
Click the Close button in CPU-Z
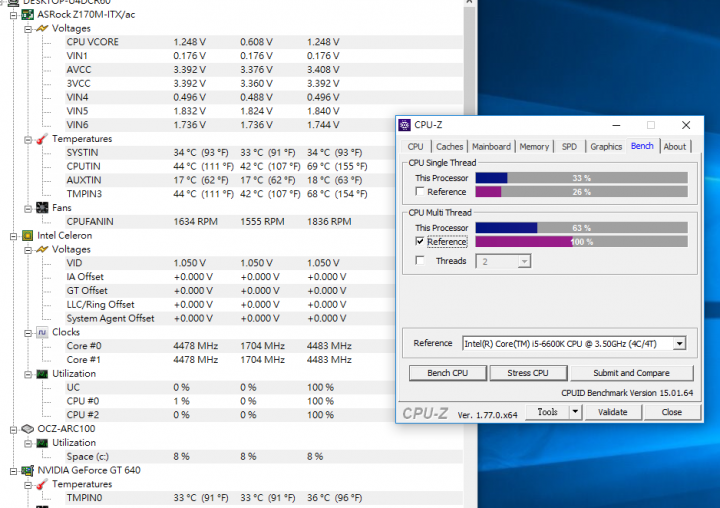click(x=672, y=412)
